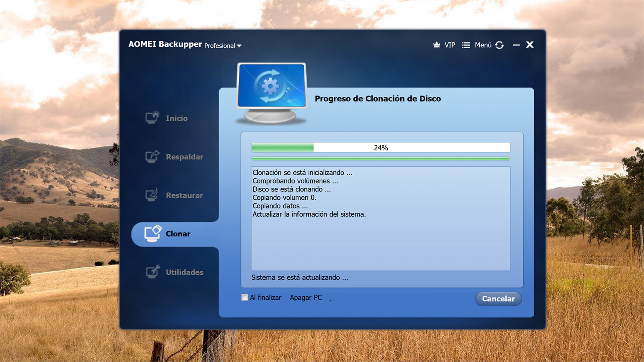Click the Menú list icon
Image resolution: width=644 pixels, height=362 pixels.
[466, 45]
